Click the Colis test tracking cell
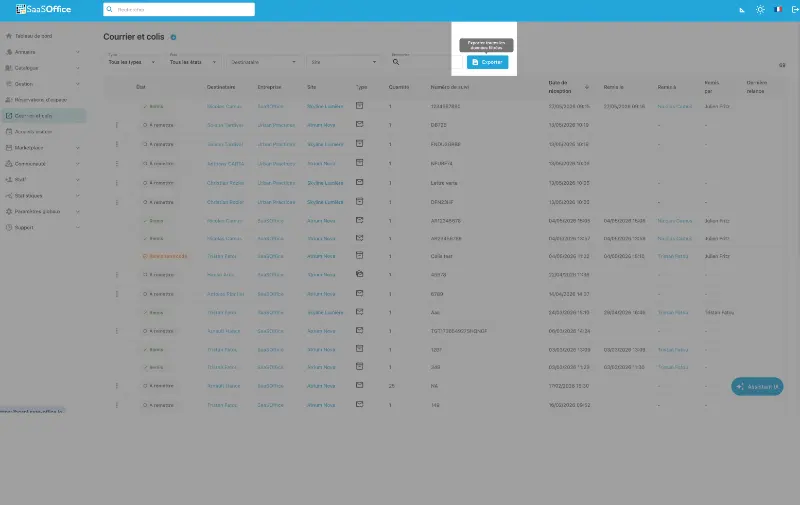This screenshot has height=505, width=800. pyautogui.click(x=442, y=257)
